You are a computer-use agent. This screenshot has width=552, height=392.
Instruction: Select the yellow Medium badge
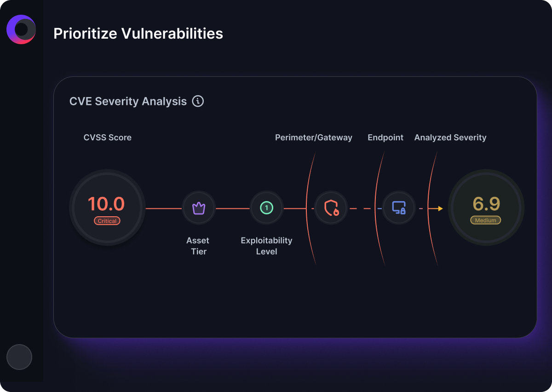click(x=486, y=220)
